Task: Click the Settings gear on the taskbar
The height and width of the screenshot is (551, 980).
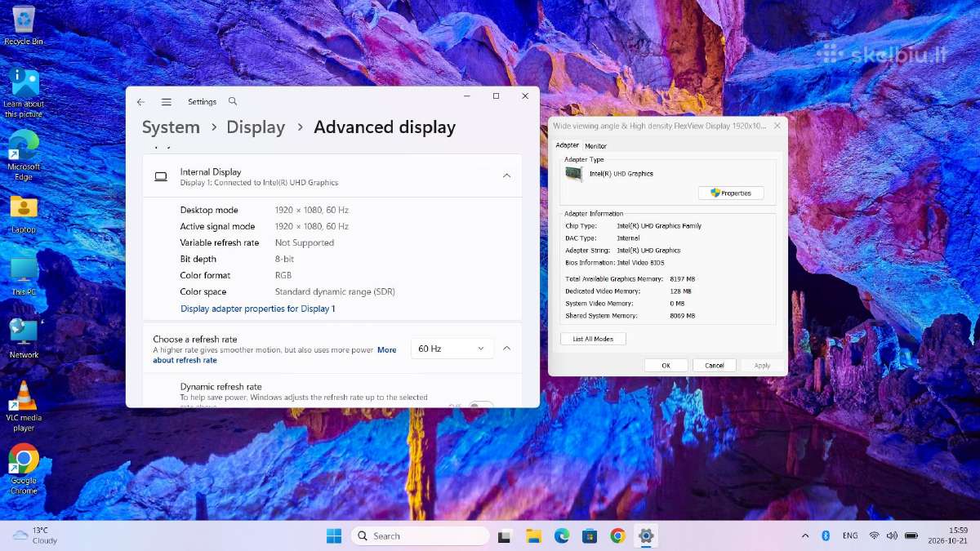Action: [646, 535]
